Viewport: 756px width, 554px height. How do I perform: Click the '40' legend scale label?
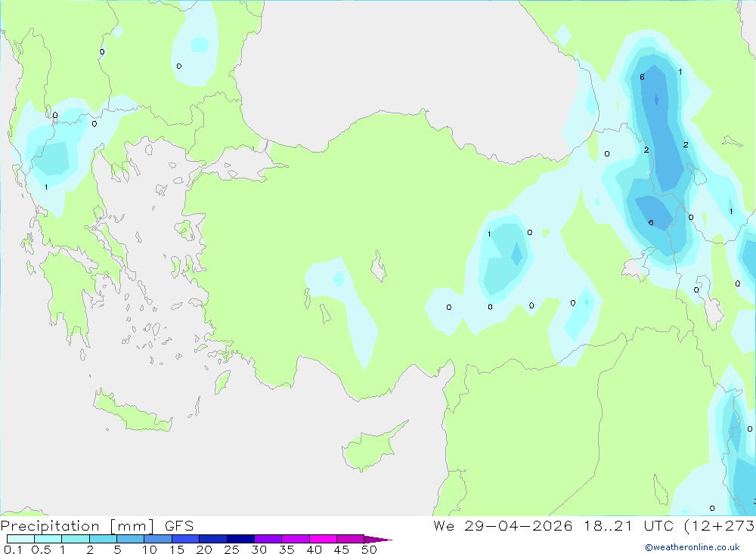point(314,549)
